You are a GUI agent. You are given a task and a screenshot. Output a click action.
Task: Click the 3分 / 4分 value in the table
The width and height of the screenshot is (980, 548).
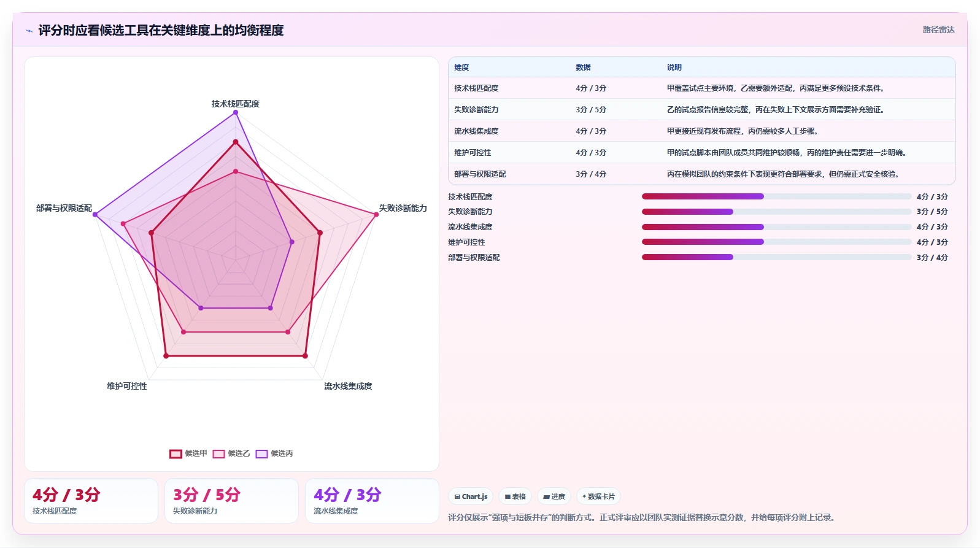[591, 174]
